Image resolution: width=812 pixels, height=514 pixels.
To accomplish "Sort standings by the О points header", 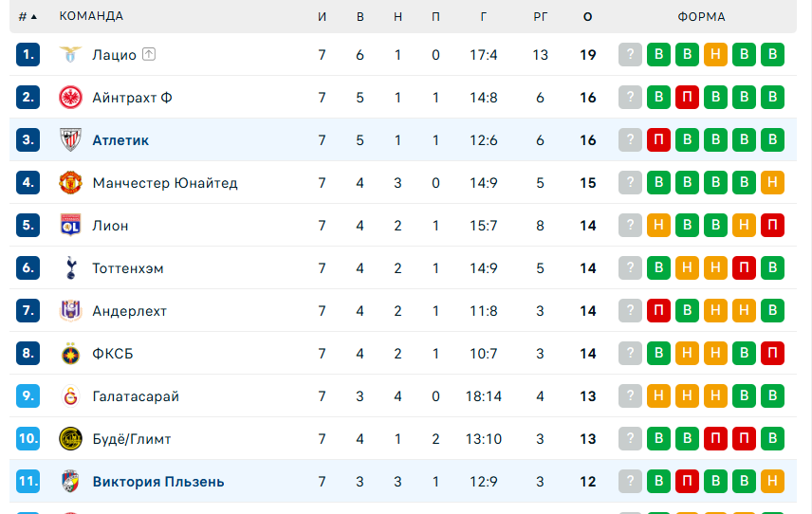I will pos(588,16).
